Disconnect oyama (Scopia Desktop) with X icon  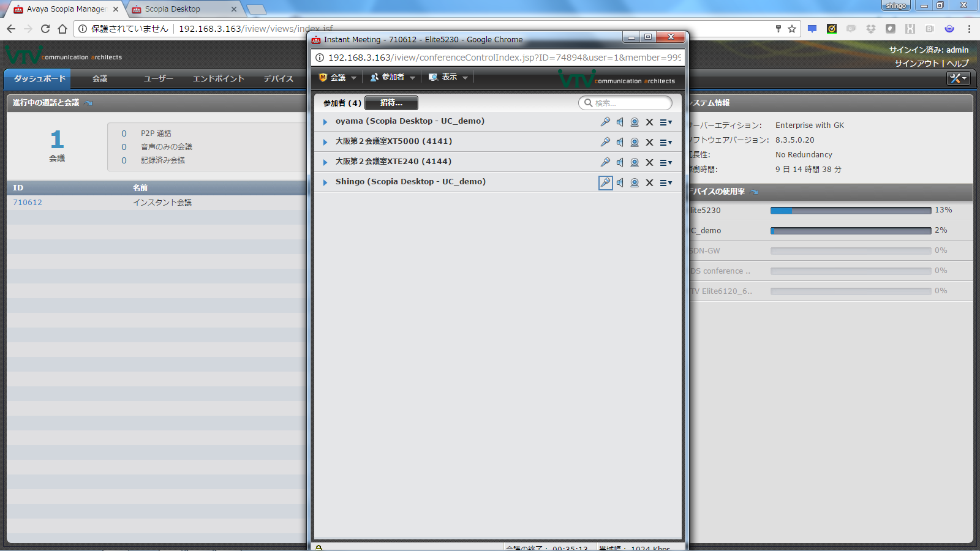(649, 122)
